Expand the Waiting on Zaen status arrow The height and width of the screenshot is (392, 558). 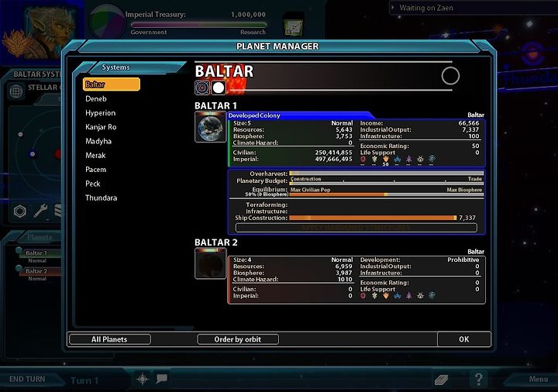[393, 7]
